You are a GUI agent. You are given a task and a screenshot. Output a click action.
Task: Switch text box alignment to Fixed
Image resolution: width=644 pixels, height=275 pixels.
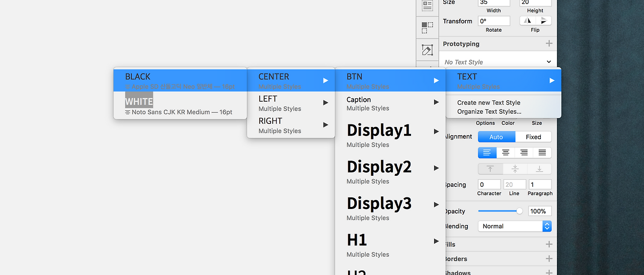[x=533, y=137]
